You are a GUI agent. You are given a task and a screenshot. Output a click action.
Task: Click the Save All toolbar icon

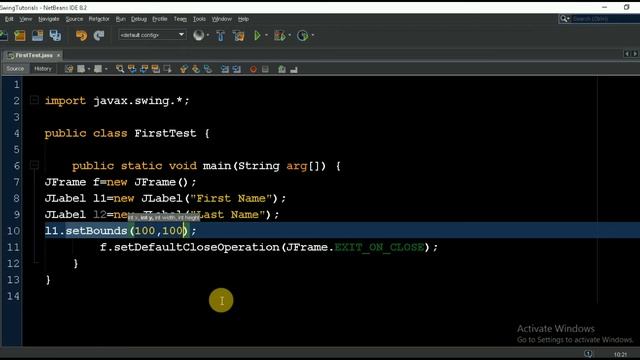55,36
